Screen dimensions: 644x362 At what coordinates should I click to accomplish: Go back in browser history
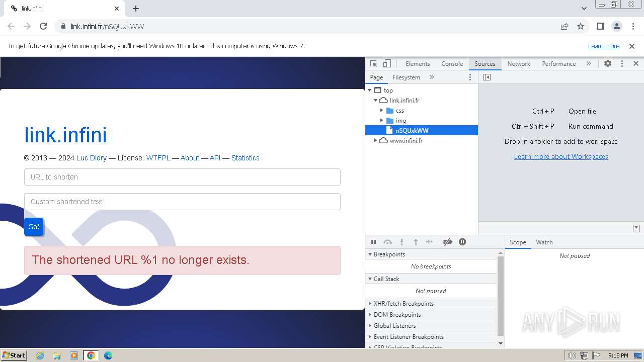[x=11, y=26]
